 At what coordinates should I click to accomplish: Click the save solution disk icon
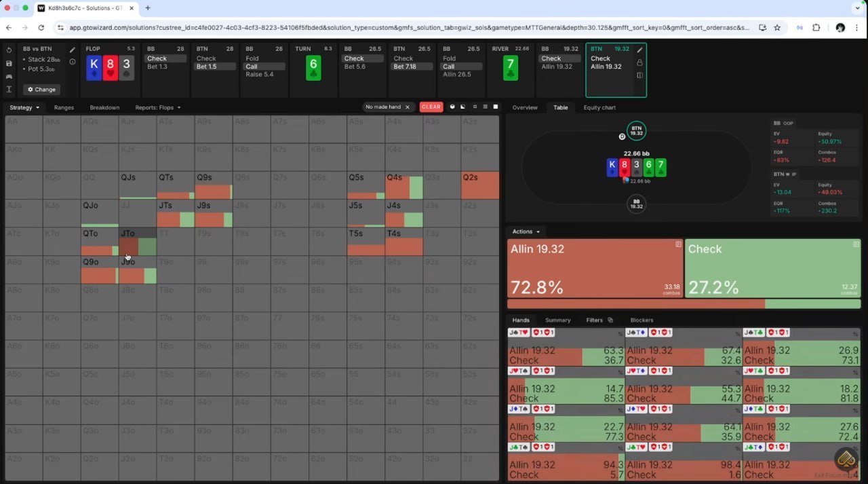(x=9, y=63)
